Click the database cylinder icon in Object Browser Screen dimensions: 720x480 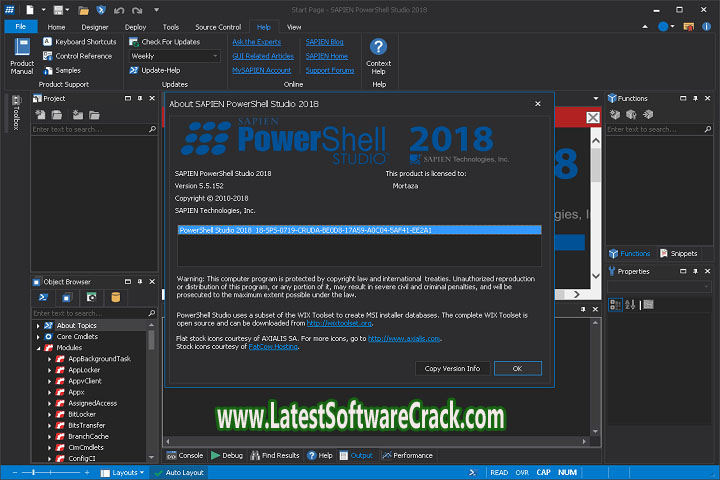[116, 298]
